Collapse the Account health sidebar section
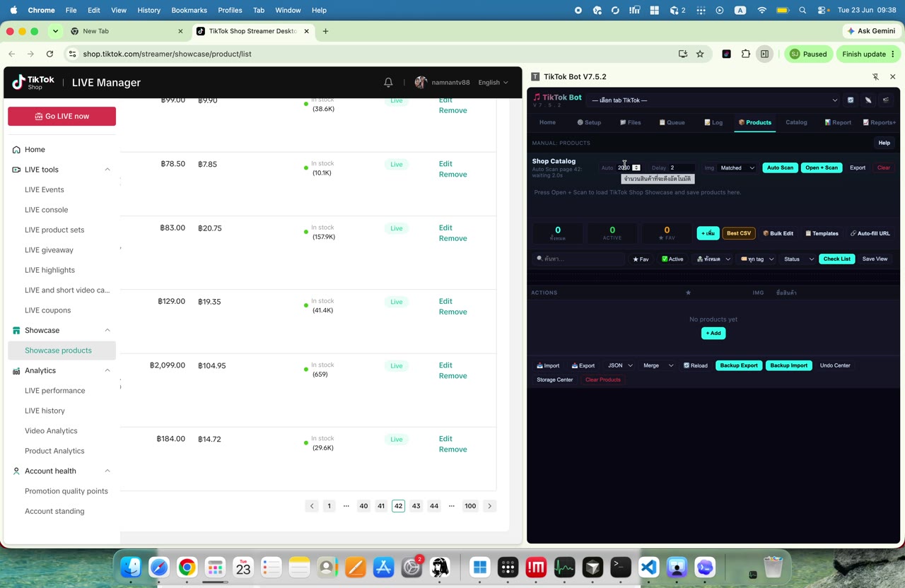Viewport: 905px width, 588px height. click(107, 471)
